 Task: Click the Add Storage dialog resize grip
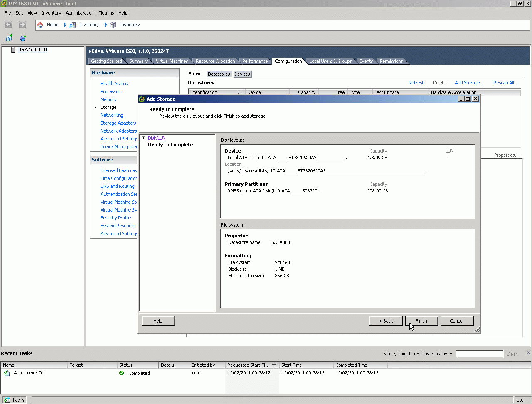(477, 330)
